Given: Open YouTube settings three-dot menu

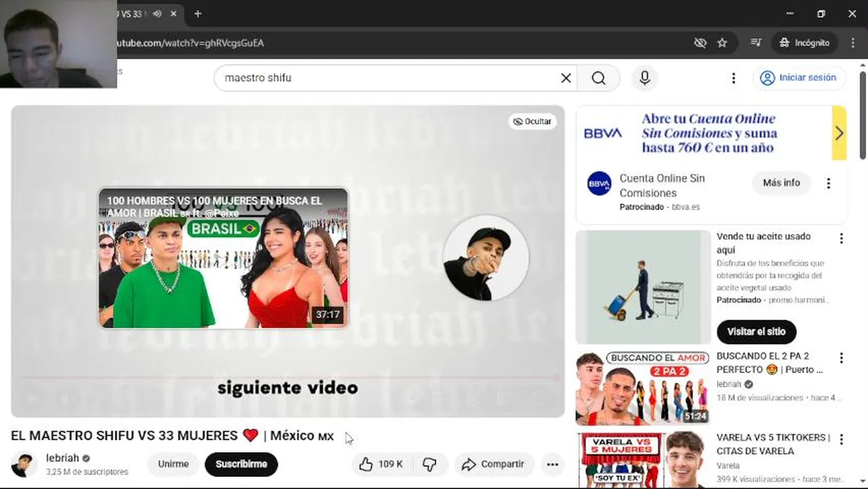Looking at the screenshot, I should 733,78.
